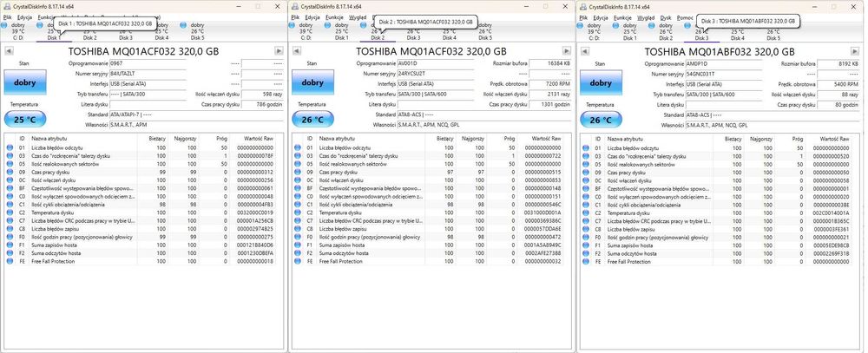Click Wartość Raw column header in Disk 1 window

253,138
